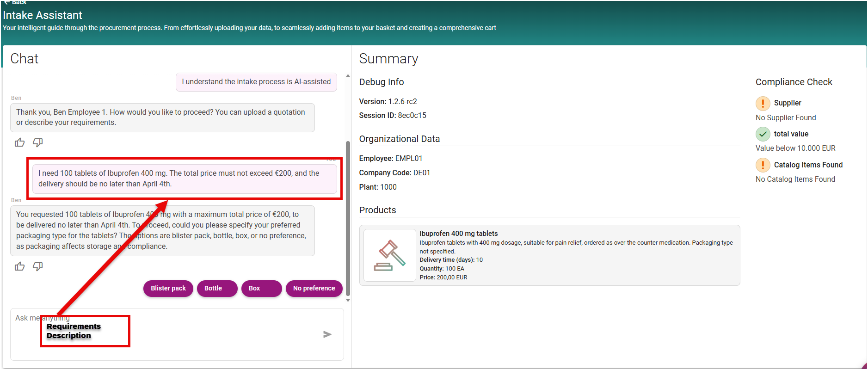Choose the Blister pack option

tap(168, 288)
